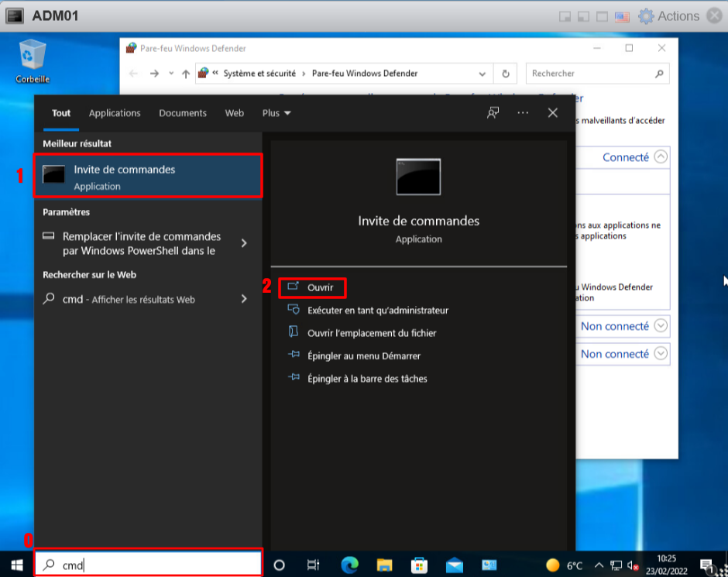Click Ouvrir to open command prompt

click(x=319, y=287)
